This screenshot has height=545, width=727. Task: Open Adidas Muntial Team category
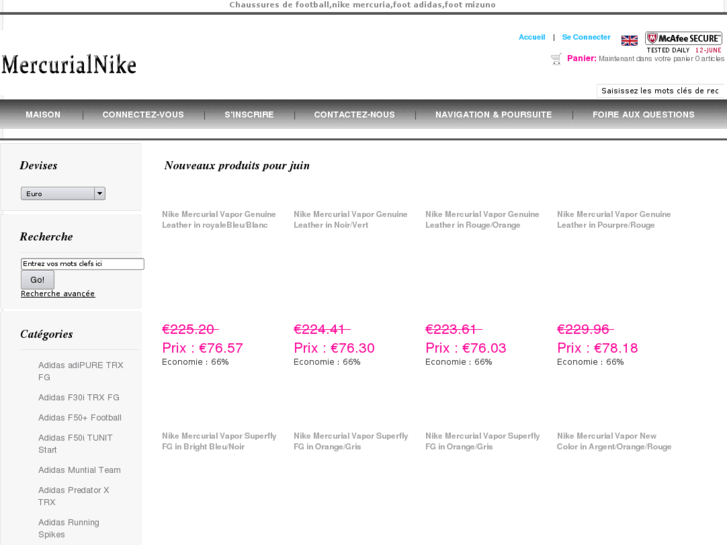[79, 470]
